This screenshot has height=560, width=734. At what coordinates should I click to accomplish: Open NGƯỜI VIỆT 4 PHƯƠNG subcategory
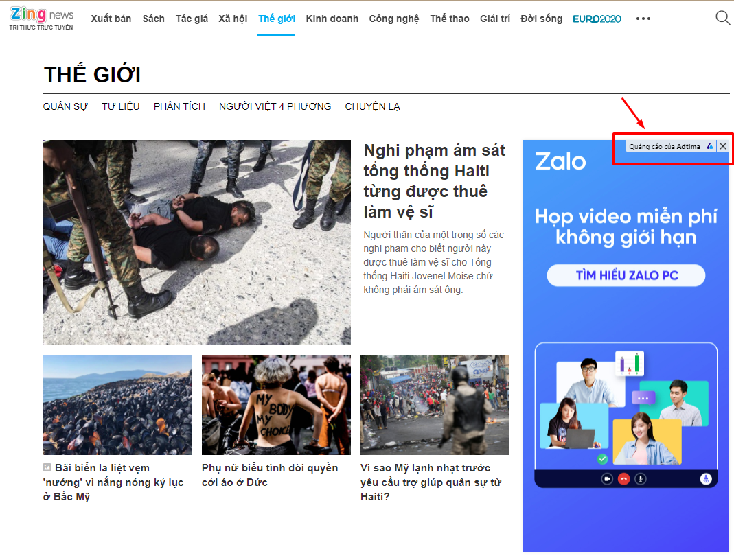[x=275, y=106]
